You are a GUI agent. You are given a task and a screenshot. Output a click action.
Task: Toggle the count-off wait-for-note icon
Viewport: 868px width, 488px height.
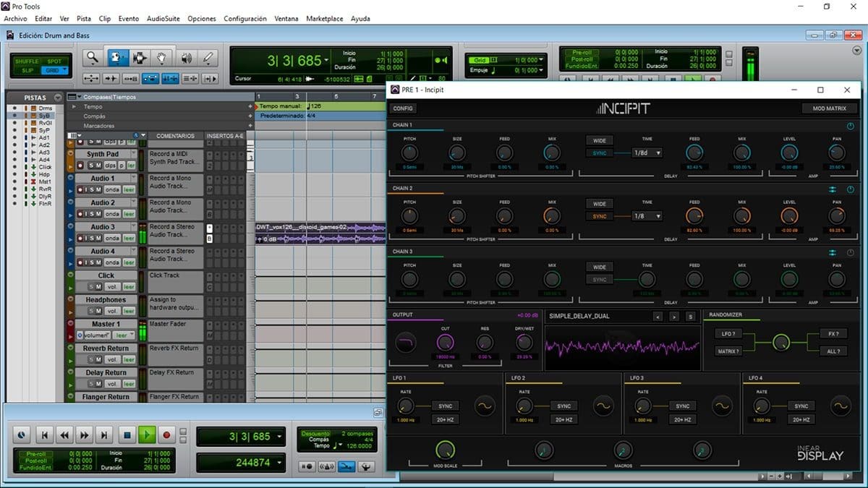click(x=307, y=467)
